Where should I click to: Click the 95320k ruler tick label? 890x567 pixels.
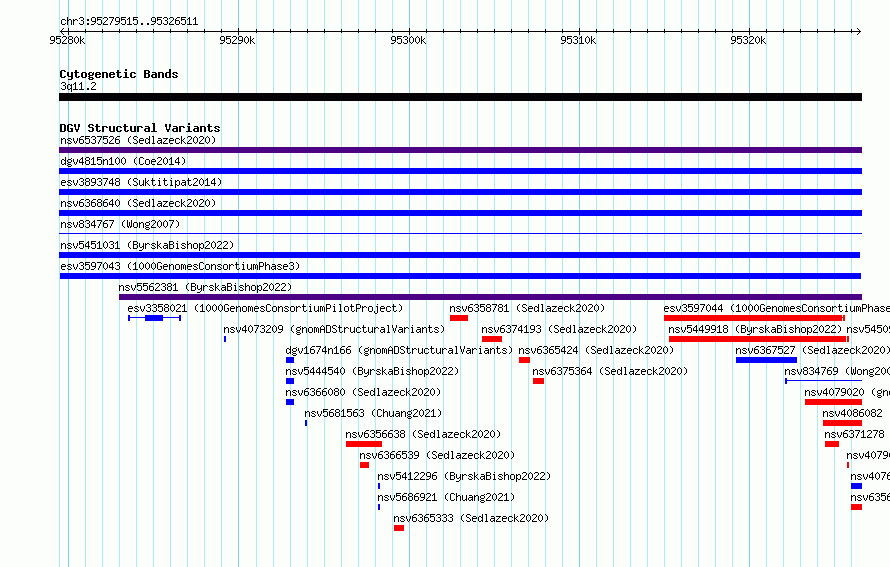tap(748, 40)
